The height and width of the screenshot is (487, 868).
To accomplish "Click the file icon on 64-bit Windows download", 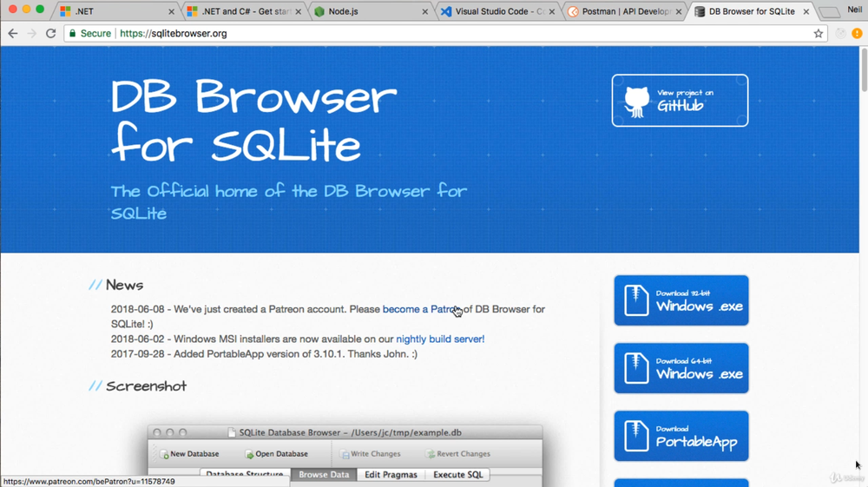I will point(636,368).
